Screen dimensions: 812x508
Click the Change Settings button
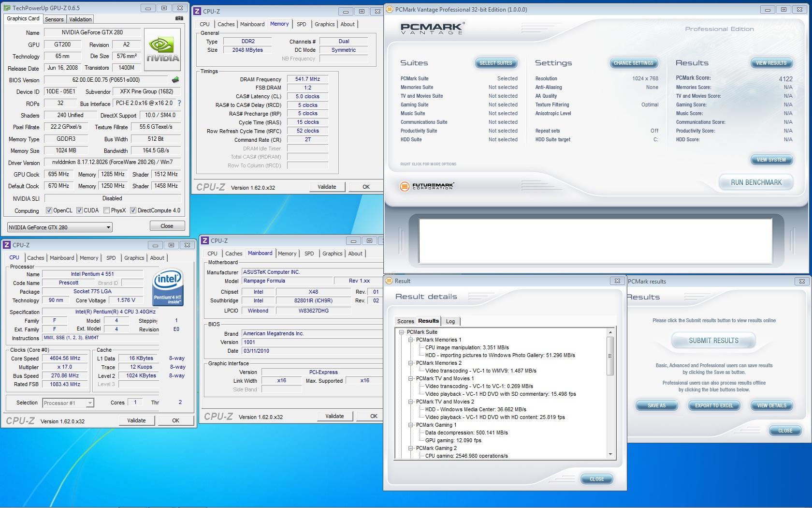(x=633, y=63)
